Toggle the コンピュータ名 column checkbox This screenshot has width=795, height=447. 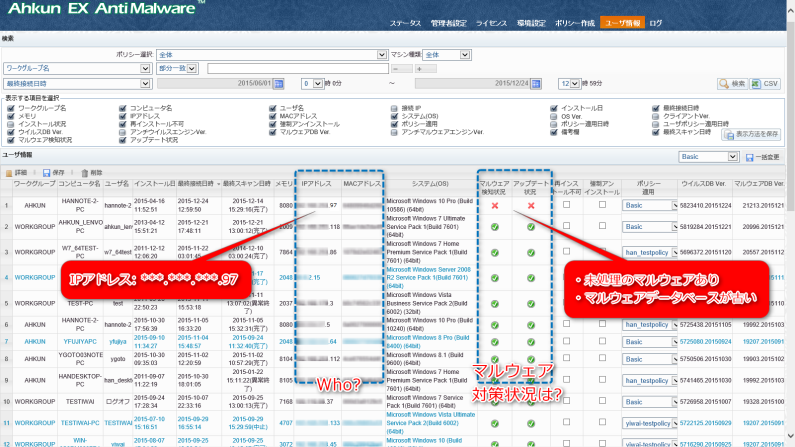point(122,108)
